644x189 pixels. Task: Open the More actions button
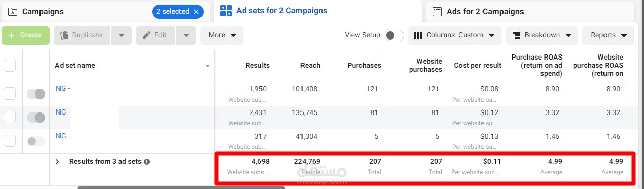click(x=222, y=35)
